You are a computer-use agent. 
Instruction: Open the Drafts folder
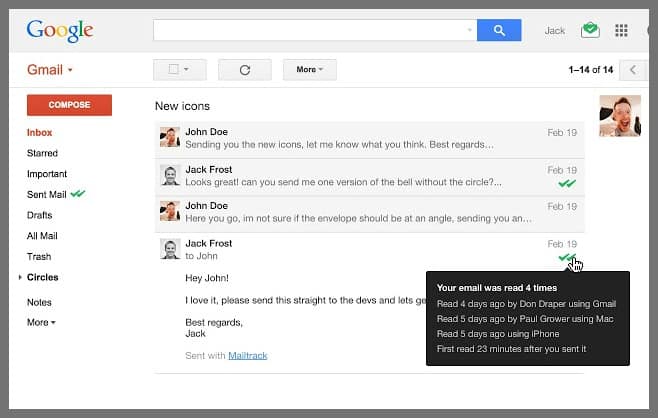point(40,215)
